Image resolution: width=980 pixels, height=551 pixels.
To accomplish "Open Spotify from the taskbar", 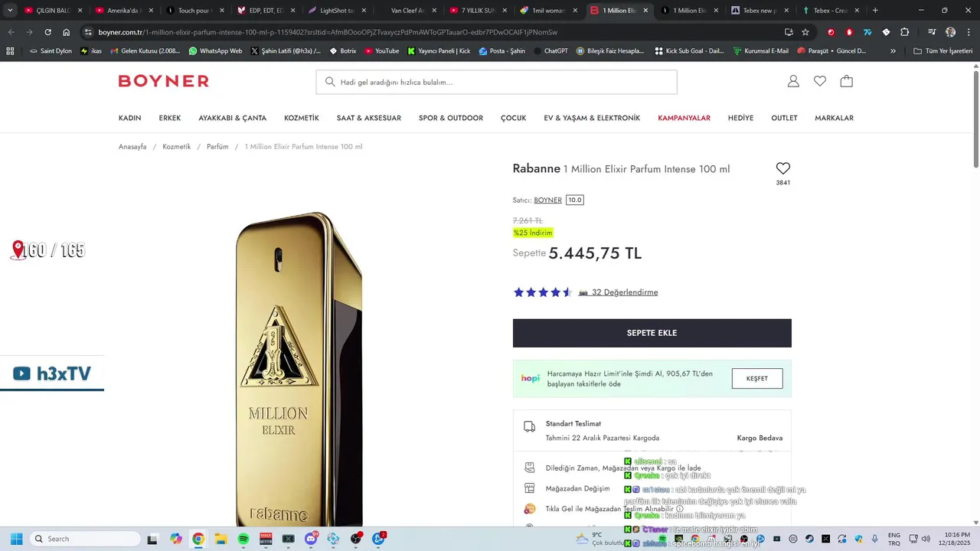I will (243, 539).
